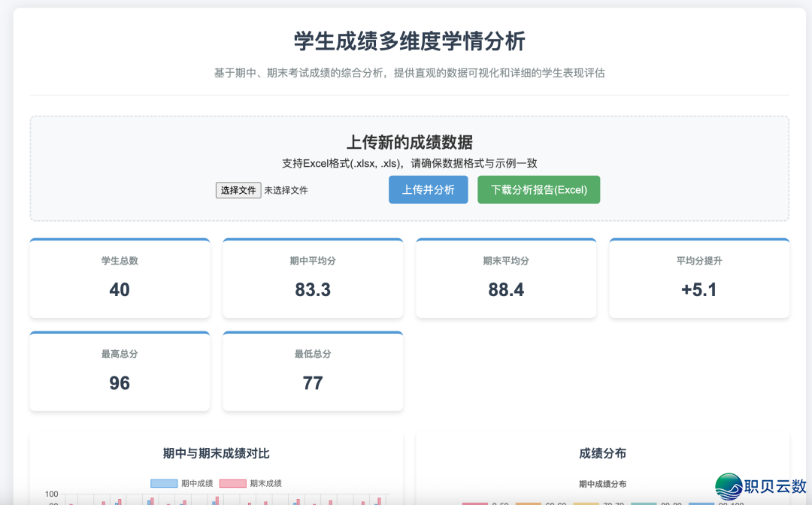
Task: Select the 平均分提升 +5.1 card
Action: (x=698, y=278)
